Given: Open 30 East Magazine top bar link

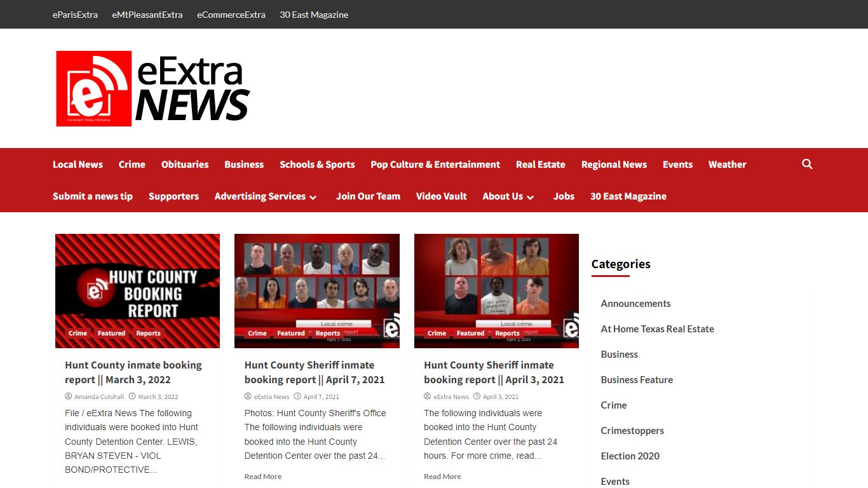Looking at the screenshot, I should [314, 15].
